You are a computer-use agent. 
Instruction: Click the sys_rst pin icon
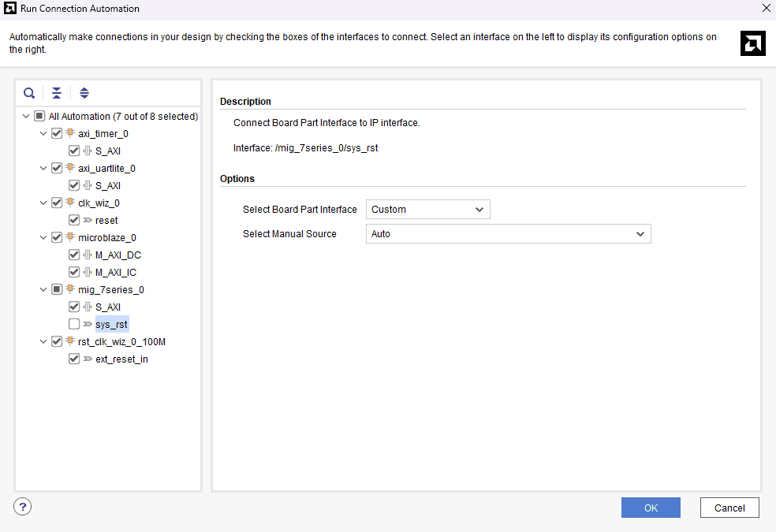87,324
